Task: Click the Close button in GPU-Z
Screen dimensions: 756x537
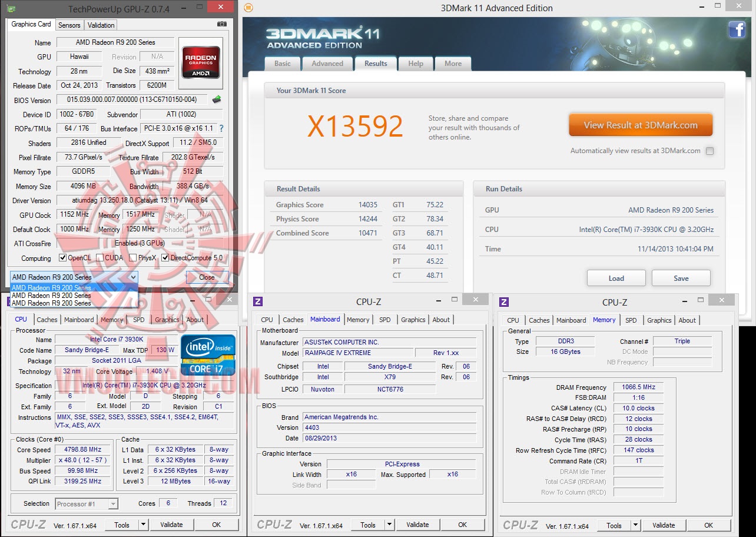Action: pyautogui.click(x=207, y=277)
